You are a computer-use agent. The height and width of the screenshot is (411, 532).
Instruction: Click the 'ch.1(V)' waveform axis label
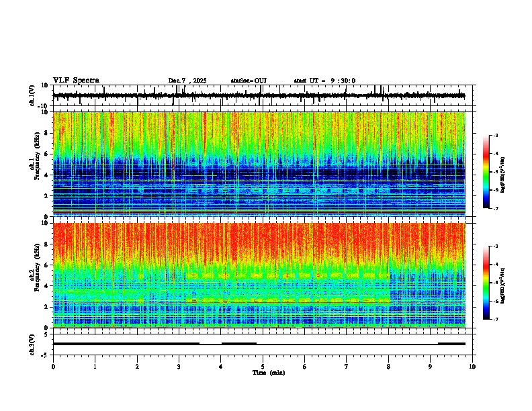click(32, 95)
